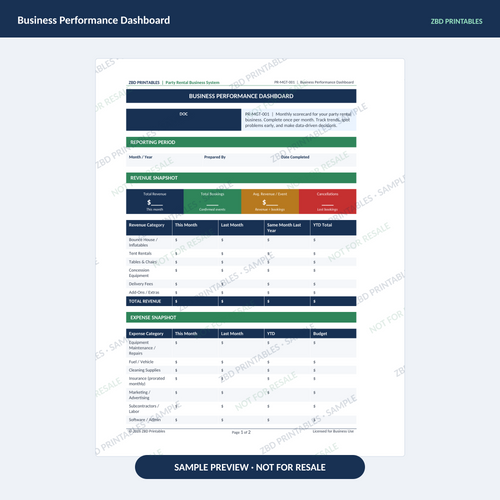Click the Revenue Category column header

pos(149,228)
